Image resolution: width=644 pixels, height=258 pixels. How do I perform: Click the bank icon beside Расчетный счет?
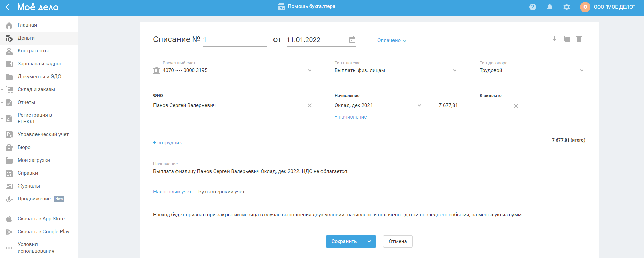[x=157, y=70]
